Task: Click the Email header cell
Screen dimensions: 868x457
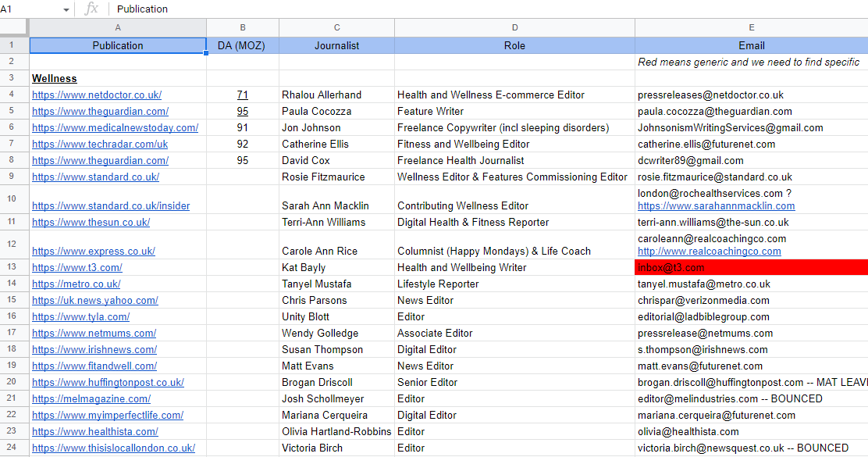Action: tap(751, 45)
